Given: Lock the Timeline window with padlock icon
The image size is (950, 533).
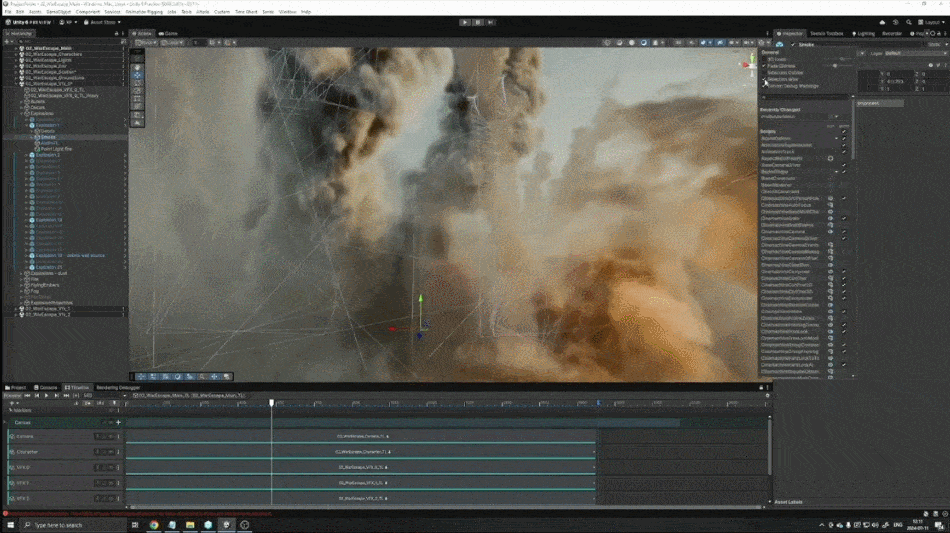Looking at the screenshot, I should pyautogui.click(x=761, y=388).
